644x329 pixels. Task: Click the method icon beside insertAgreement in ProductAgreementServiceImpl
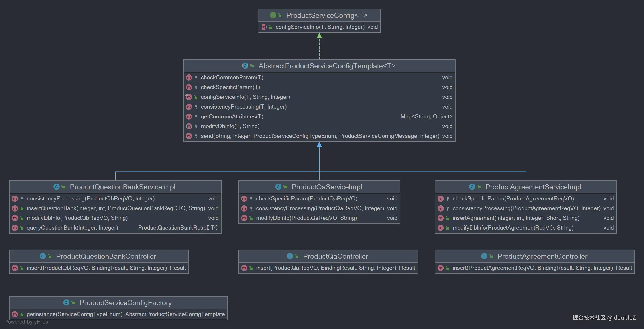tap(441, 218)
